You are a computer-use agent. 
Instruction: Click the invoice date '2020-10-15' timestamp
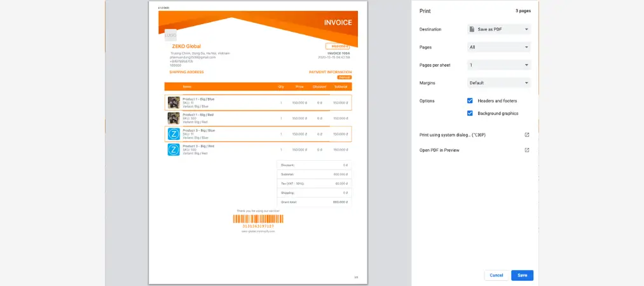(334, 57)
